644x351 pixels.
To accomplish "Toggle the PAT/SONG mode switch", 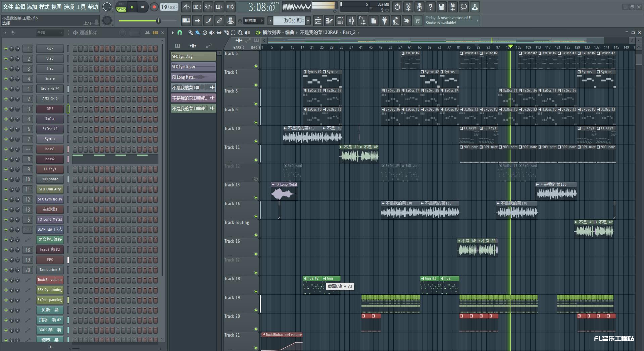I will tap(121, 7).
